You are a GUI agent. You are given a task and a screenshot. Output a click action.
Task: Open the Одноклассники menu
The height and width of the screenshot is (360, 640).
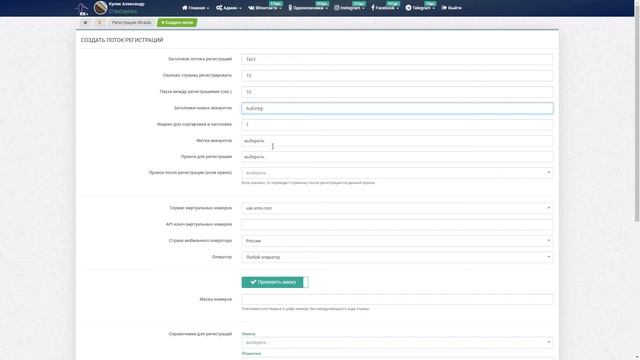[x=308, y=8]
